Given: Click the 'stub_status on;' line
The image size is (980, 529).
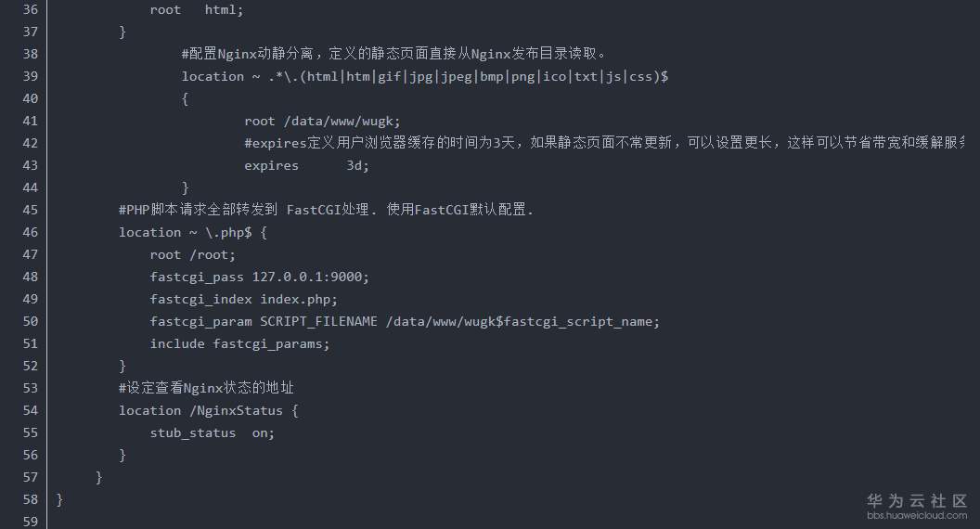Looking at the screenshot, I should click(213, 432).
